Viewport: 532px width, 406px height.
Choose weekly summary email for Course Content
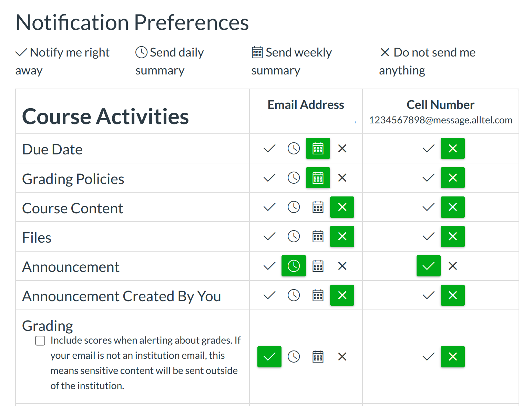(x=318, y=207)
